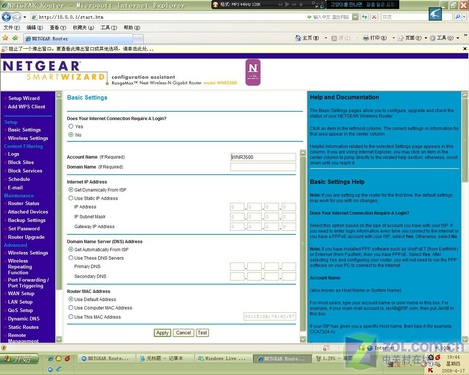The height and width of the screenshot is (375, 469).
Task: Open Router Status in the sidebar
Action: (23, 203)
